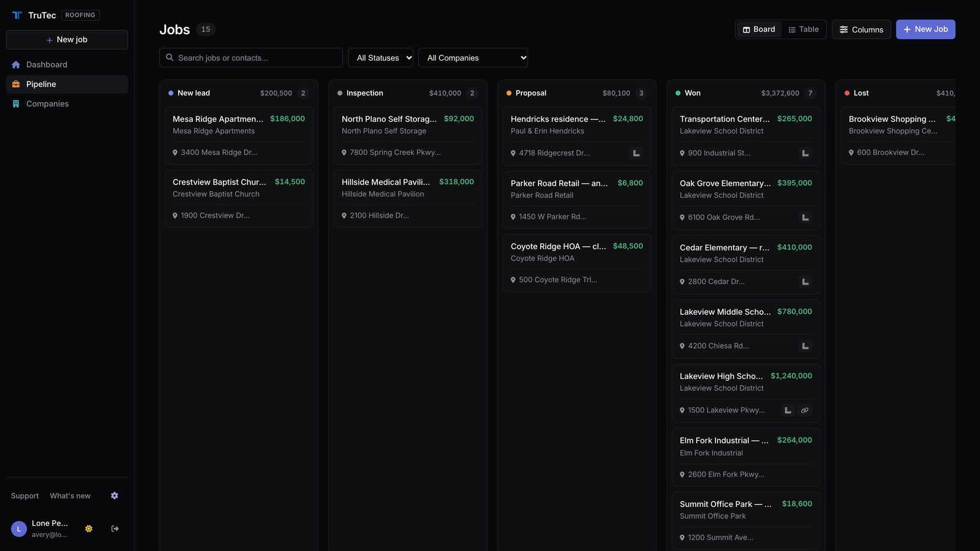Click measurement icon on Cedar Elementary card
980x551 pixels.
805,282
